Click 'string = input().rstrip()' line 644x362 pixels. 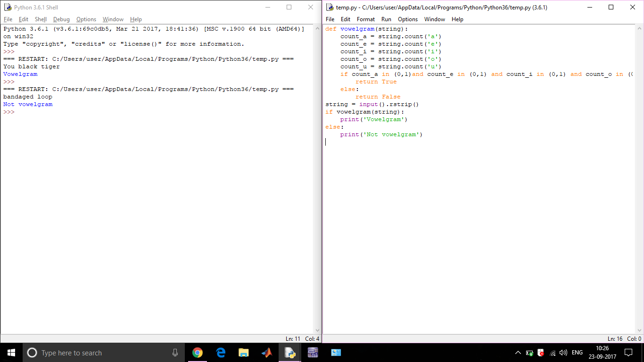[372, 104]
